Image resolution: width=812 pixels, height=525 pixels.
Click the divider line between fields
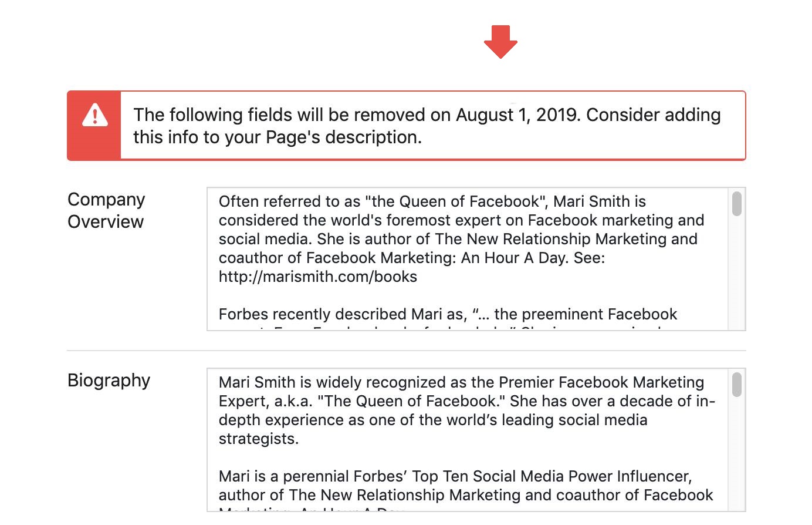407,348
